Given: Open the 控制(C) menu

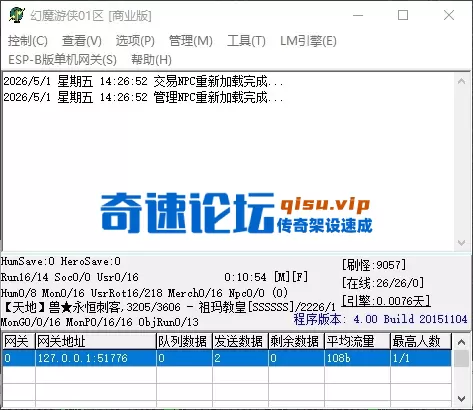Looking at the screenshot, I should (28, 41).
